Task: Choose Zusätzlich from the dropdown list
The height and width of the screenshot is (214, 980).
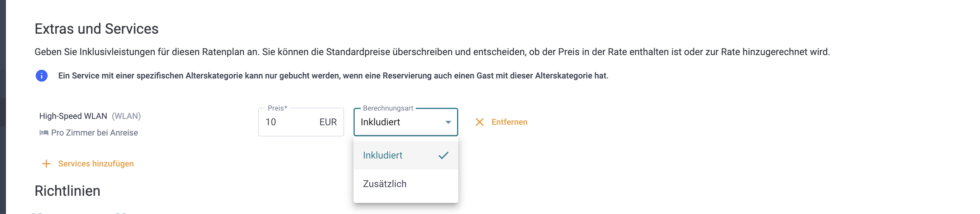Action: click(x=406, y=184)
